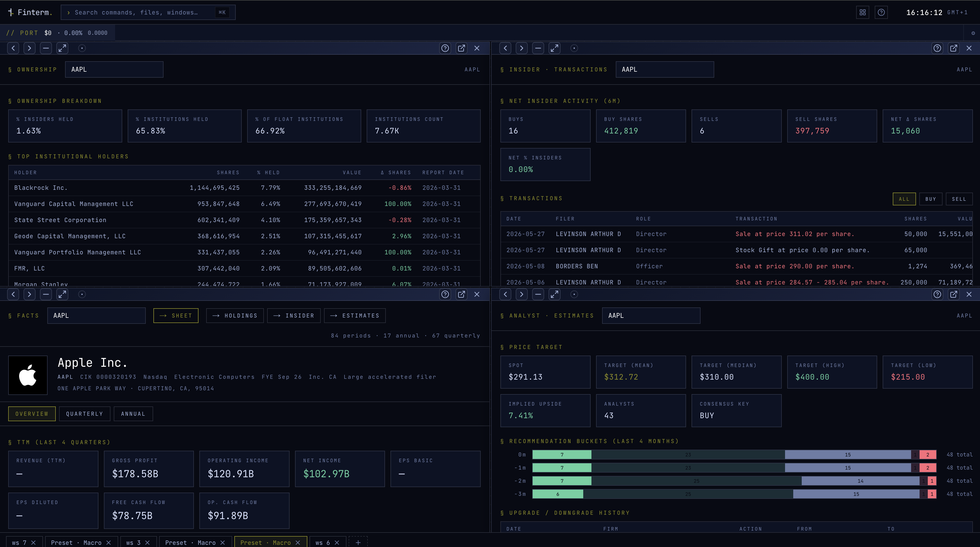Filter transactions to SELL only
This screenshot has width=980, height=547.
[x=959, y=199]
